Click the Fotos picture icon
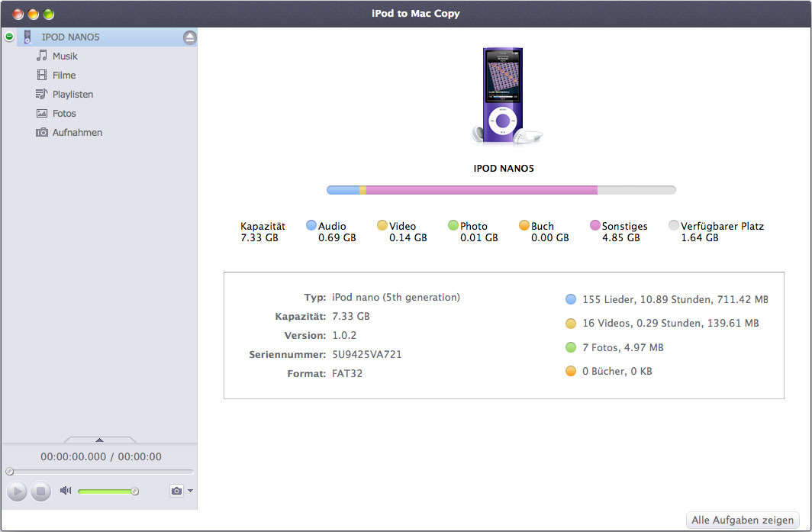Screen dimensions: 812x532 42,113
